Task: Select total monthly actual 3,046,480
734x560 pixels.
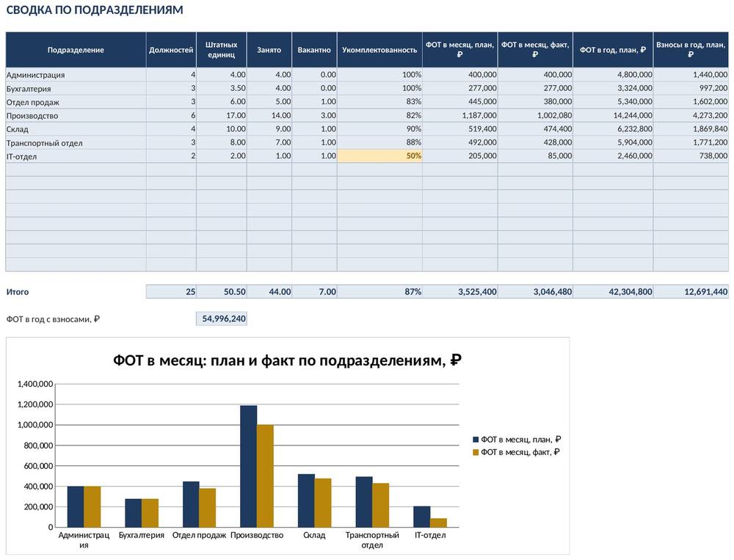Action: [535, 291]
